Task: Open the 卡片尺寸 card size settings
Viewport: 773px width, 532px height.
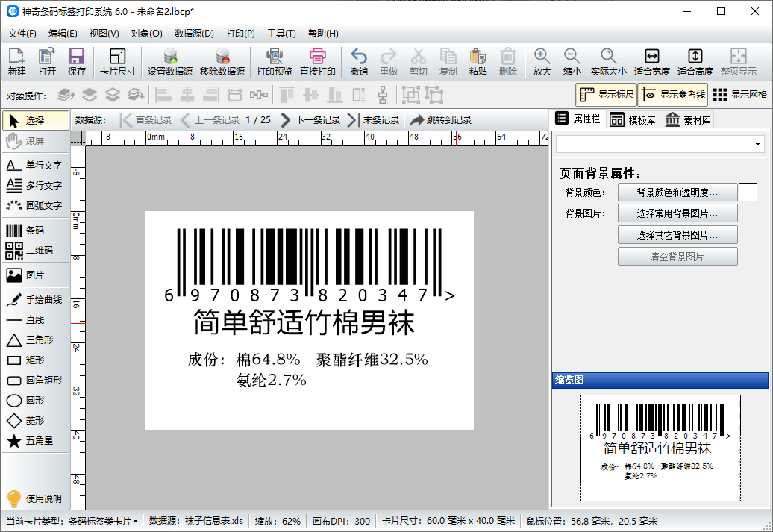Action: pyautogui.click(x=117, y=62)
